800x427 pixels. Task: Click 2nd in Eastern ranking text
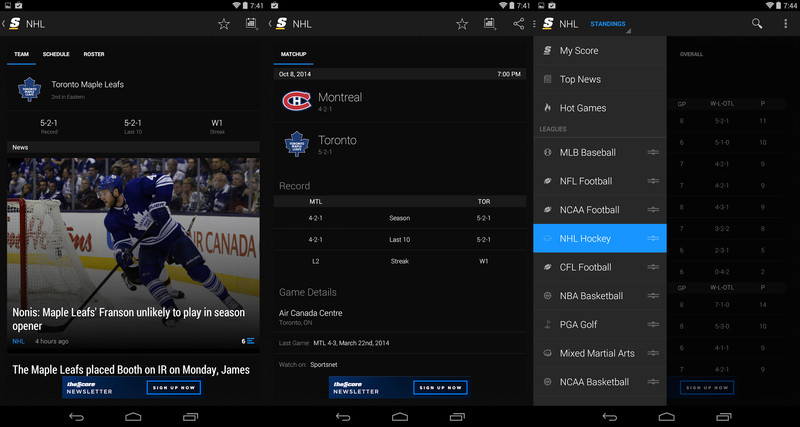[x=68, y=97]
